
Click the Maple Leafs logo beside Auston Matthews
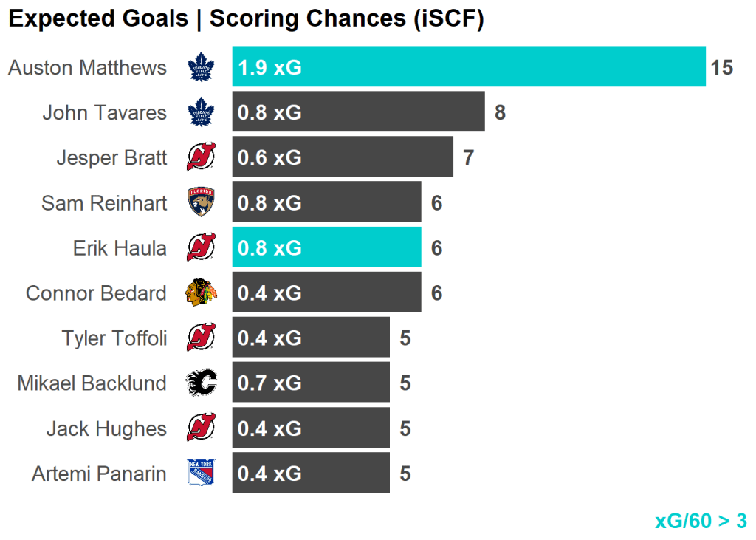pyautogui.click(x=200, y=67)
